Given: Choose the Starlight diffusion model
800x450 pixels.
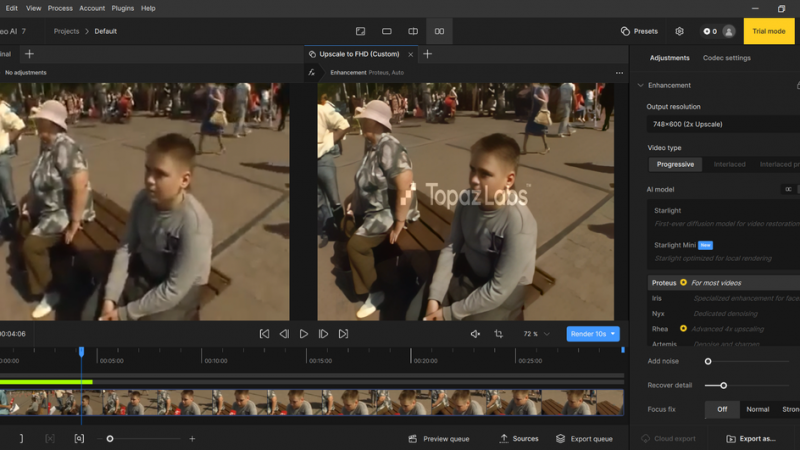Looking at the screenshot, I should (x=724, y=217).
